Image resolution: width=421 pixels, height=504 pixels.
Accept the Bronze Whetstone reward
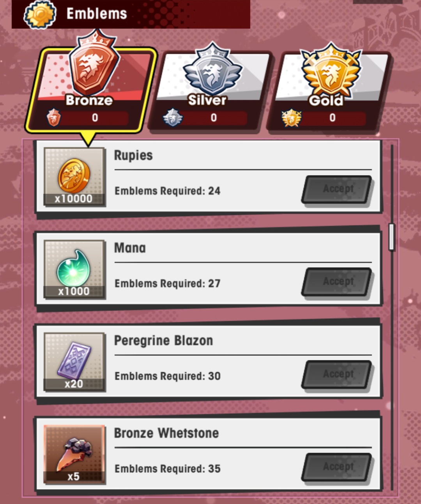[x=337, y=467]
